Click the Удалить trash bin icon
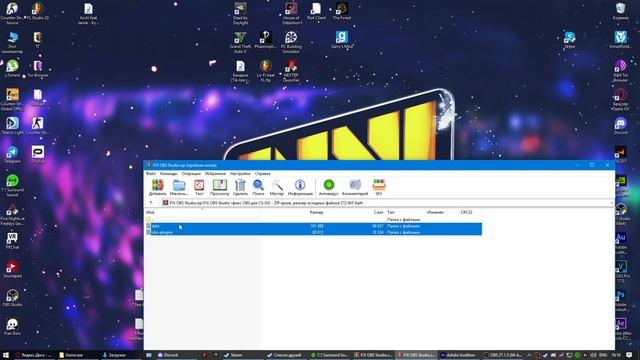 pos(240,187)
